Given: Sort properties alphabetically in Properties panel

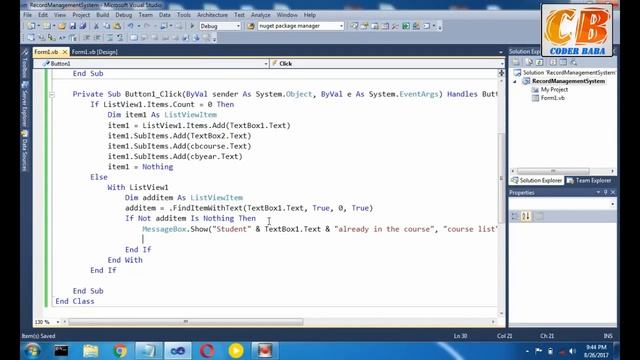Looking at the screenshot, I should [x=526, y=216].
